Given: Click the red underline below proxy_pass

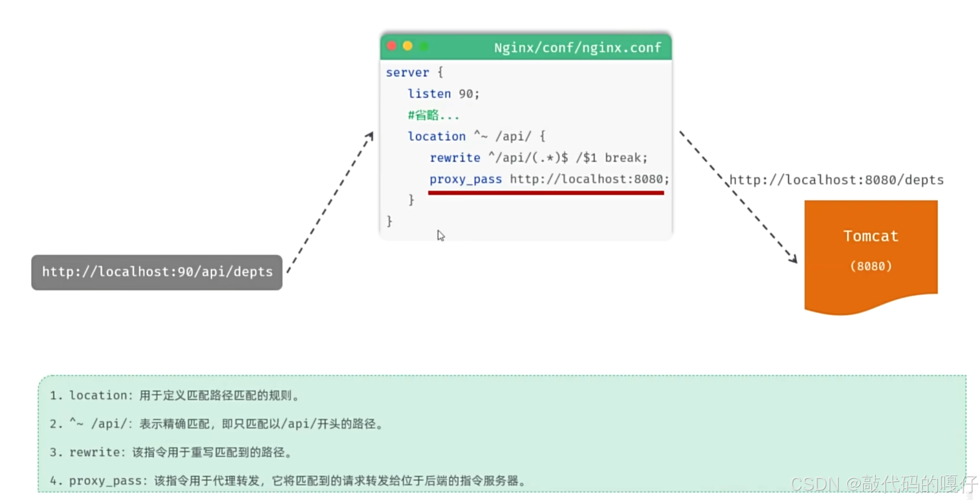Looking at the screenshot, I should click(x=546, y=193).
